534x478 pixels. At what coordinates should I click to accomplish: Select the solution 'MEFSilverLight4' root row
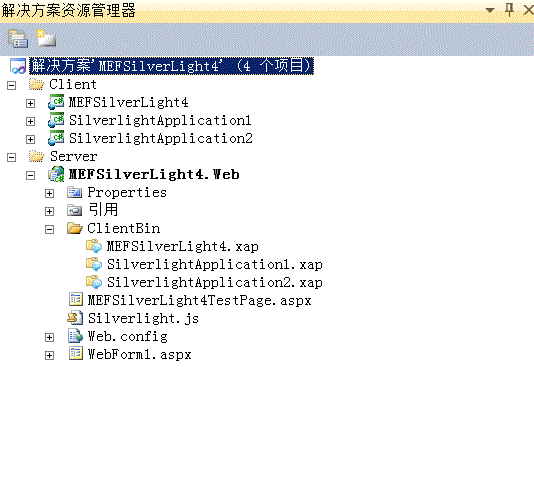pos(171,66)
